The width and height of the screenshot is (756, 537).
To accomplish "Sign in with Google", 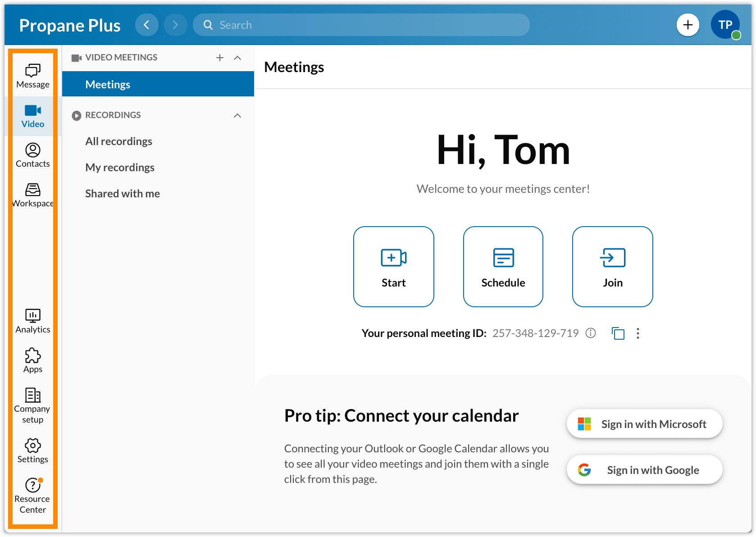I will [x=644, y=469].
